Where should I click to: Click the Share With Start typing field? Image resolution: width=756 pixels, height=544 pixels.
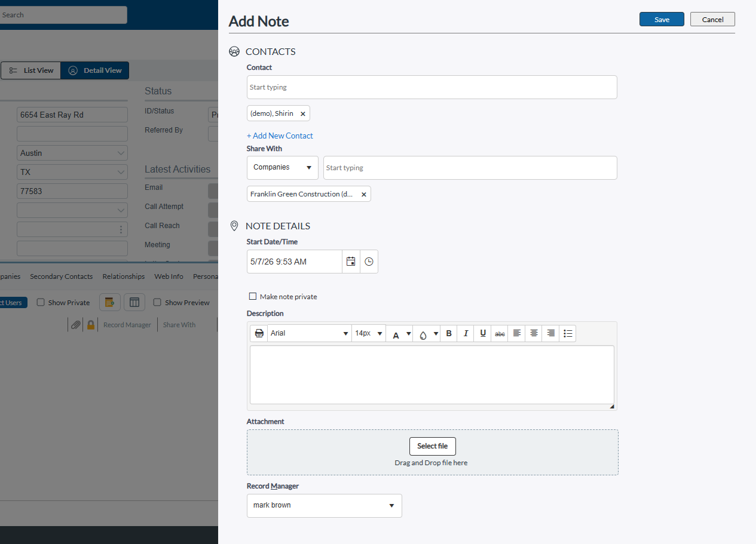(x=470, y=168)
